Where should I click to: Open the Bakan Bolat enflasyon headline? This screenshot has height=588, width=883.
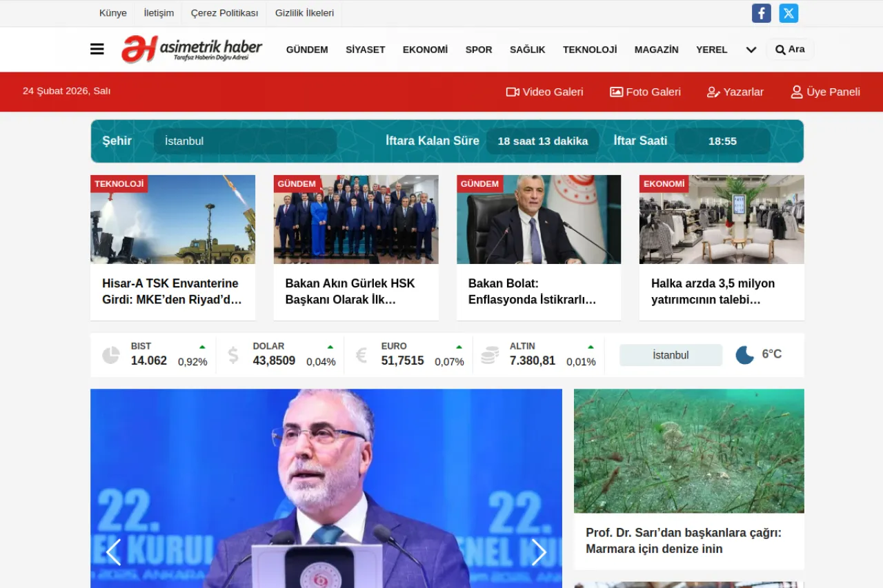click(532, 291)
